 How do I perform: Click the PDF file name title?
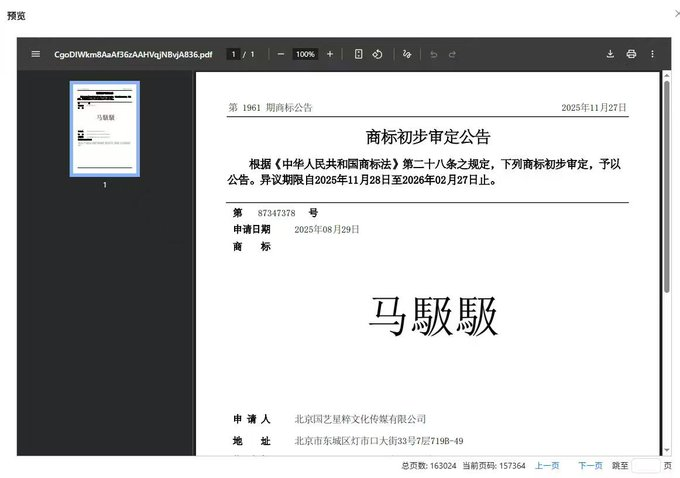133,54
